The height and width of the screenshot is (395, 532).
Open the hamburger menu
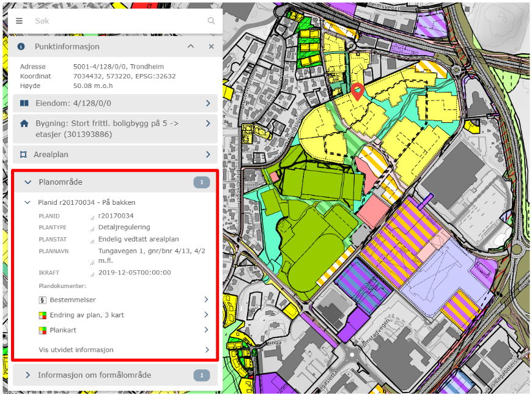click(19, 21)
